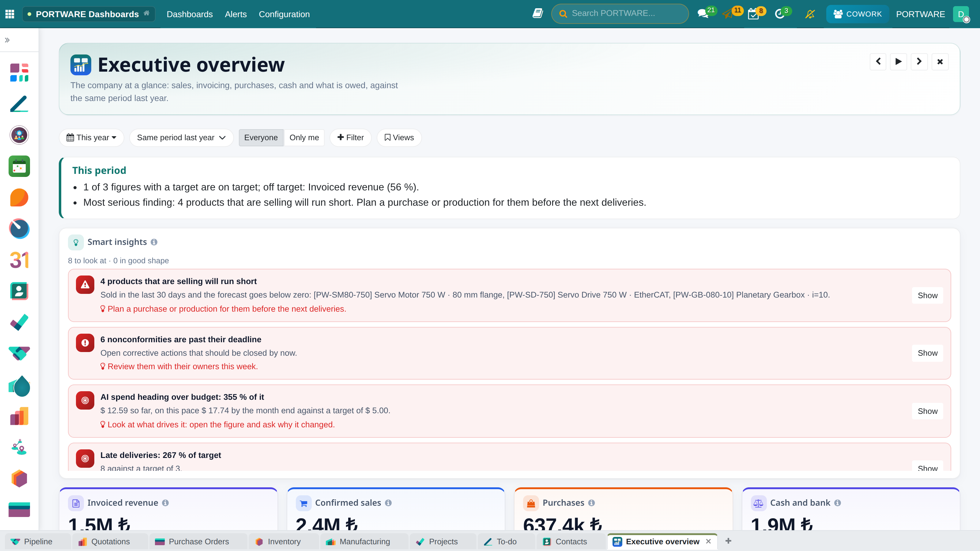
Task: Open the This year date dropdown
Action: [91, 138]
